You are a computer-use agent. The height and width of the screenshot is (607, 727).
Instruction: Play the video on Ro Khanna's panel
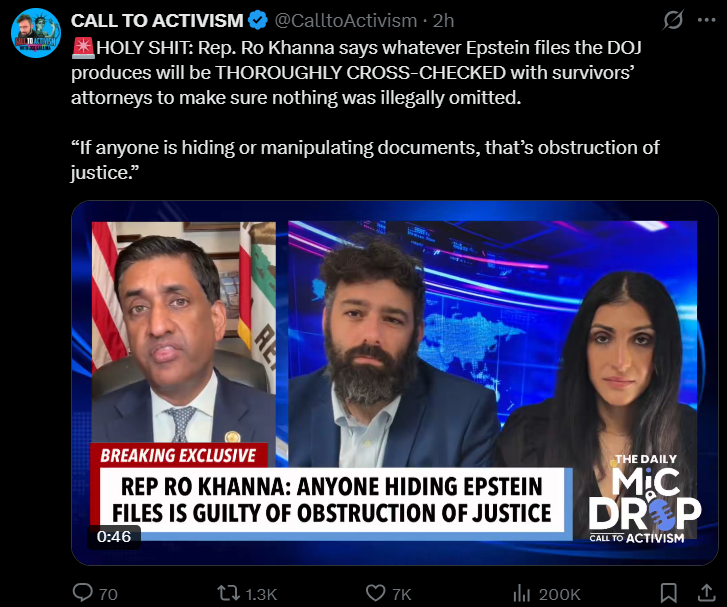tap(184, 332)
